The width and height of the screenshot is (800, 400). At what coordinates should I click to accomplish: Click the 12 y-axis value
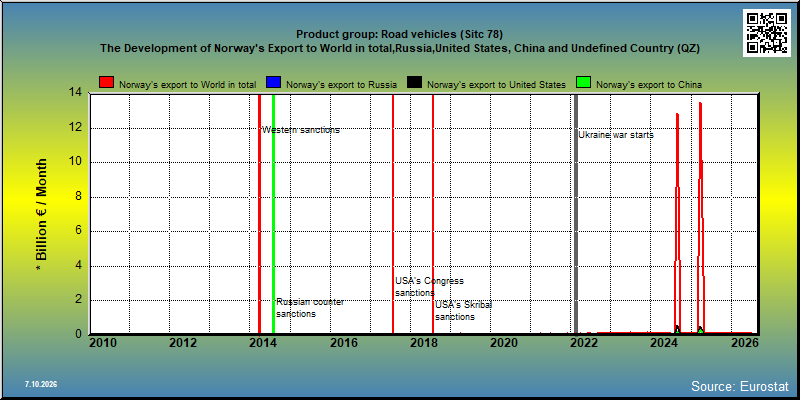(76, 128)
